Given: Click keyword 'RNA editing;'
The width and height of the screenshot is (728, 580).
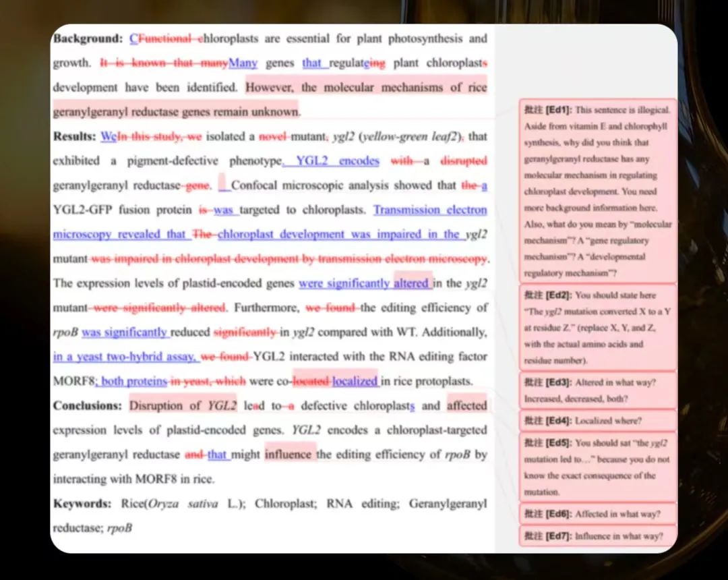Looking at the screenshot, I should (363, 504).
